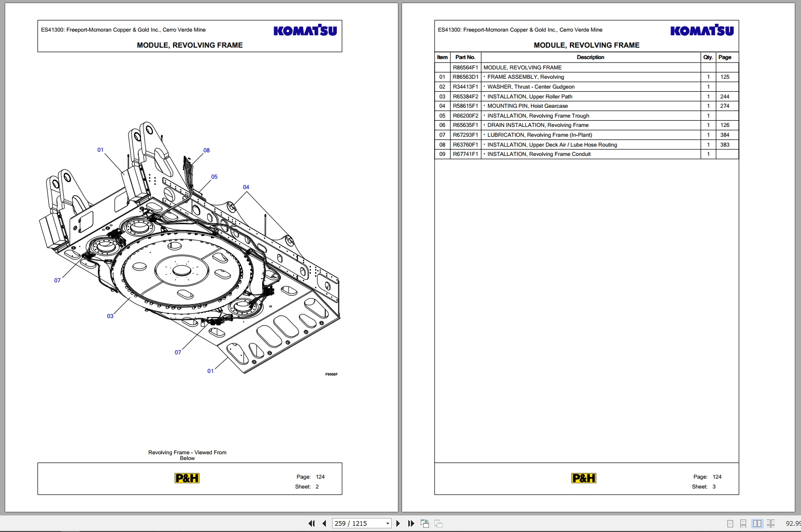Click diagram callout 05
Screen dimensions: 801x532
[x=214, y=177]
